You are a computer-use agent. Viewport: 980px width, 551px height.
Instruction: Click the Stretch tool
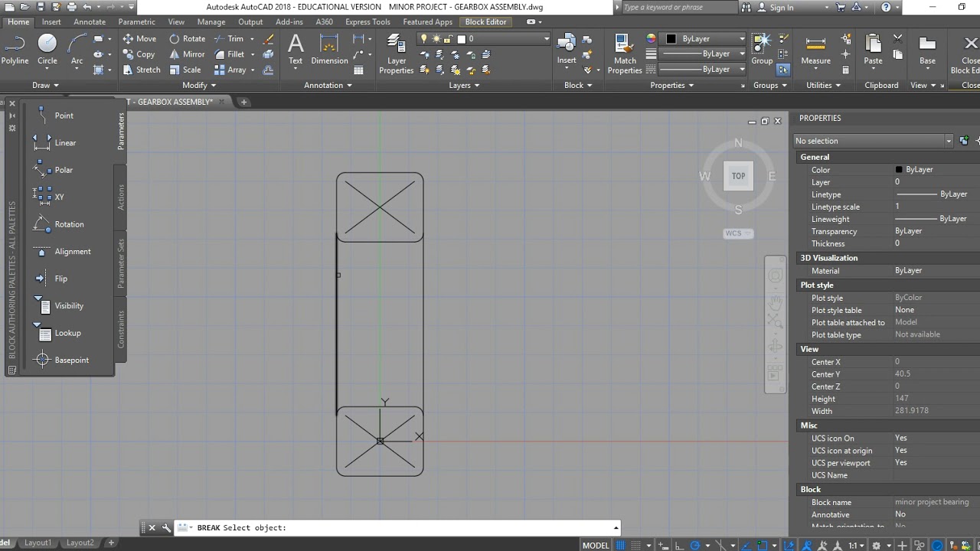[x=142, y=70]
